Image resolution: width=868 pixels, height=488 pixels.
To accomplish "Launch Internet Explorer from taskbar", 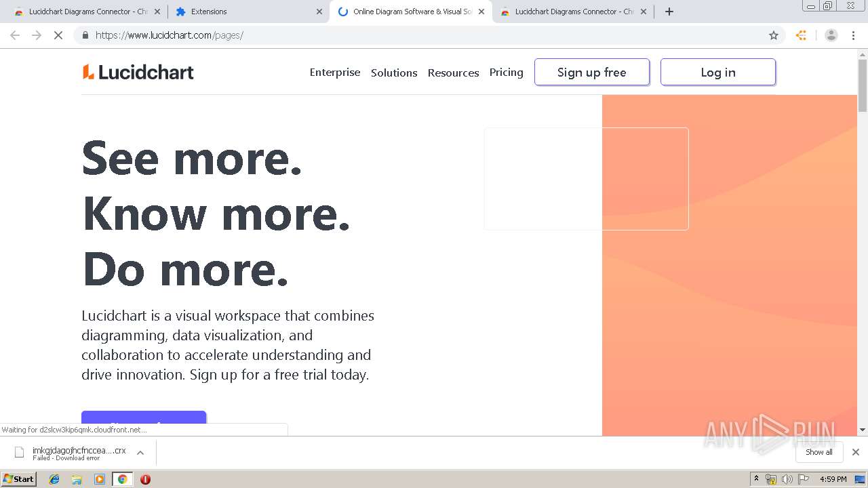I will [x=54, y=479].
